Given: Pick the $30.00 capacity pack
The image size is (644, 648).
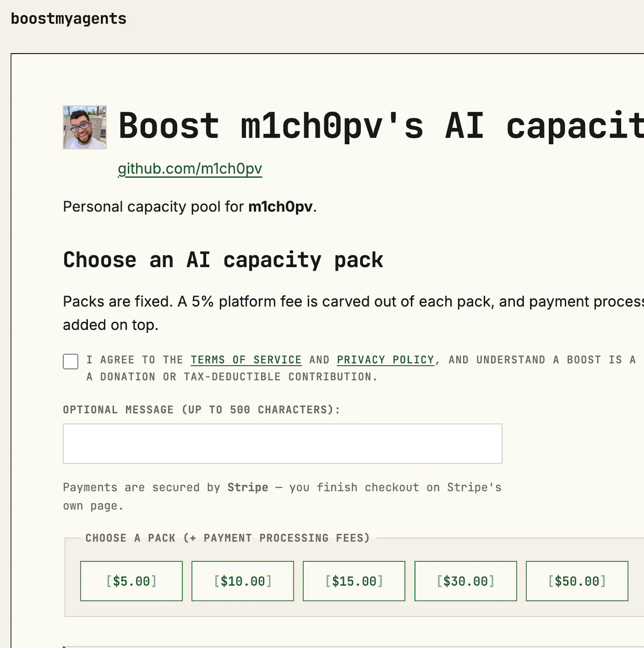Looking at the screenshot, I should pos(466,581).
